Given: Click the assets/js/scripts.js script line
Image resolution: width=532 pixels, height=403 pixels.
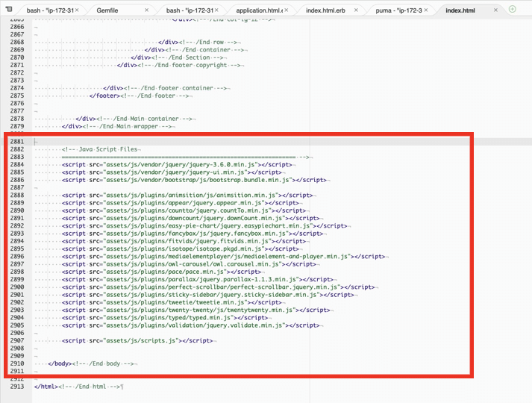Looking at the screenshot, I should click(137, 340).
